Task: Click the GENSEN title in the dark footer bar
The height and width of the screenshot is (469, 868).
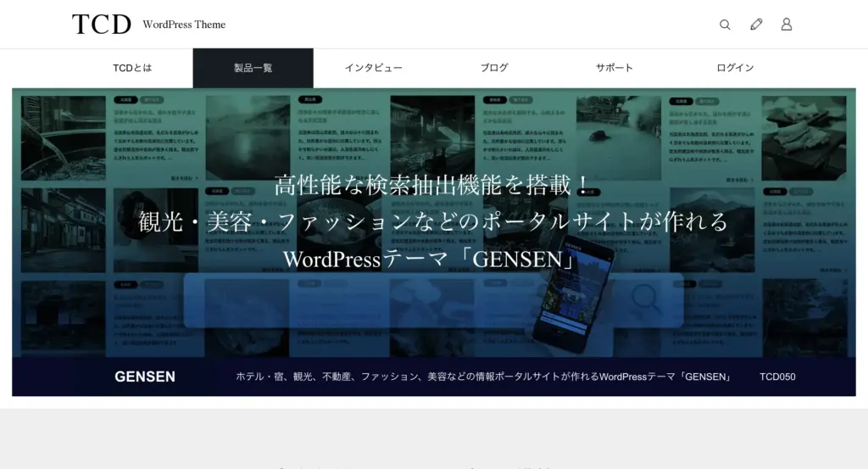Action: [x=145, y=377]
